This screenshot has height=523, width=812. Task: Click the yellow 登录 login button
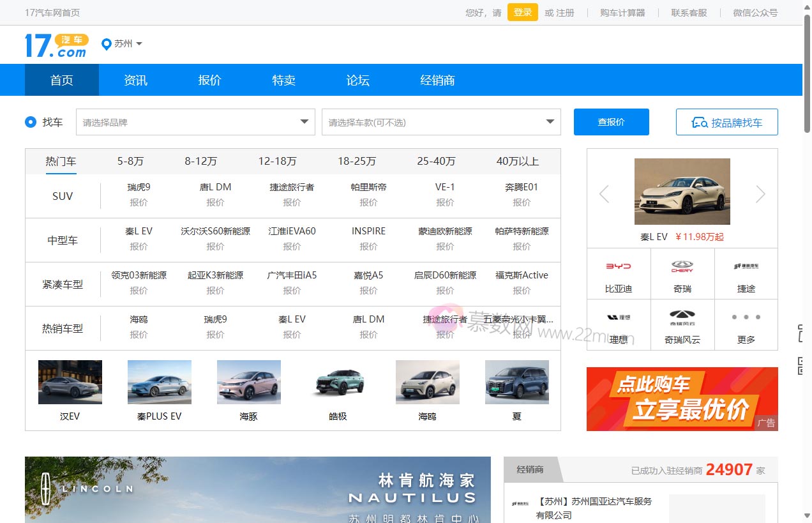click(522, 12)
